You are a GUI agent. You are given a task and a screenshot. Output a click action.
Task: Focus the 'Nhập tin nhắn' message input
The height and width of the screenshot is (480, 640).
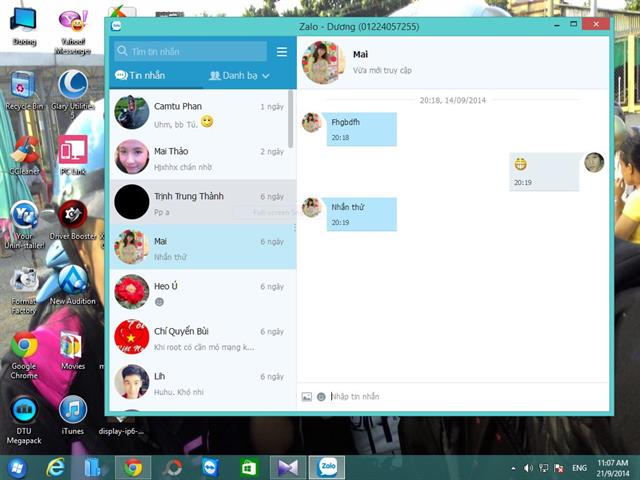(x=467, y=396)
